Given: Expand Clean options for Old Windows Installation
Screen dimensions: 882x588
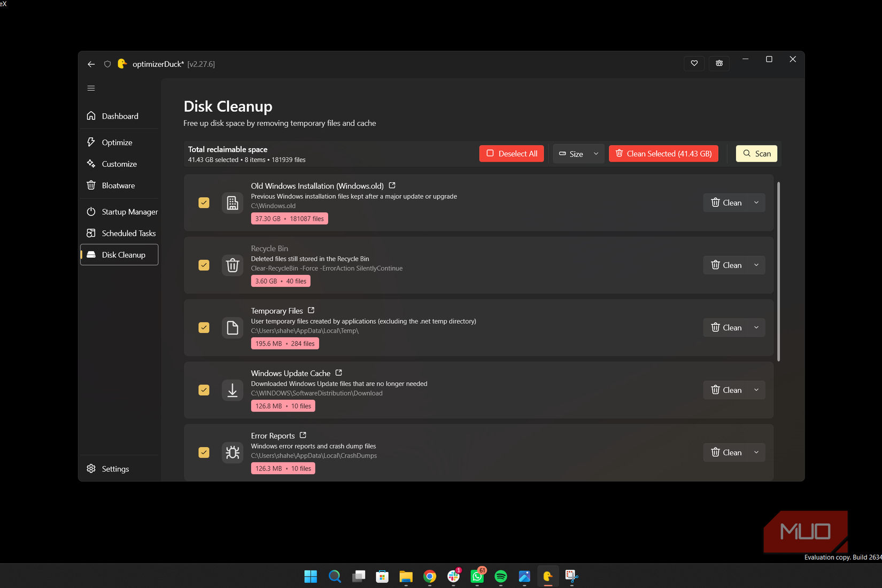Looking at the screenshot, I should tap(756, 203).
